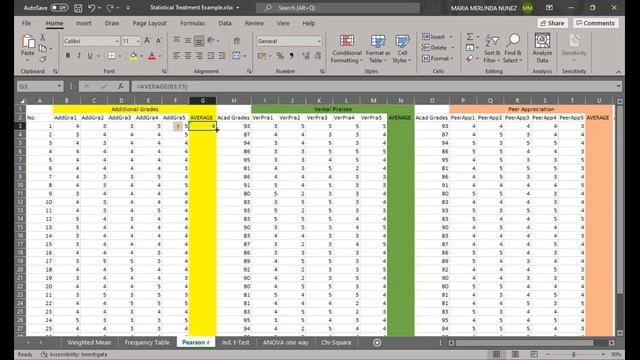Center cell text horizontally
640x360 pixels.
coord(188,56)
